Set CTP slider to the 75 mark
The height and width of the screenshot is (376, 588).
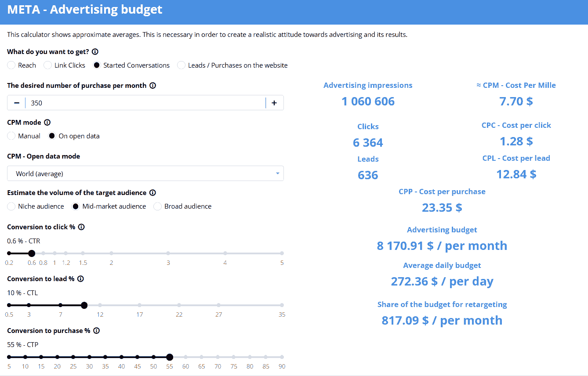click(x=234, y=357)
